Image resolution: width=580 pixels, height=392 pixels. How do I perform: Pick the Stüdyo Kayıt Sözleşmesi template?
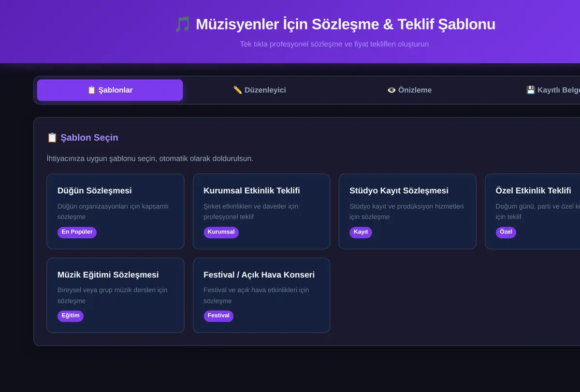[x=407, y=211]
